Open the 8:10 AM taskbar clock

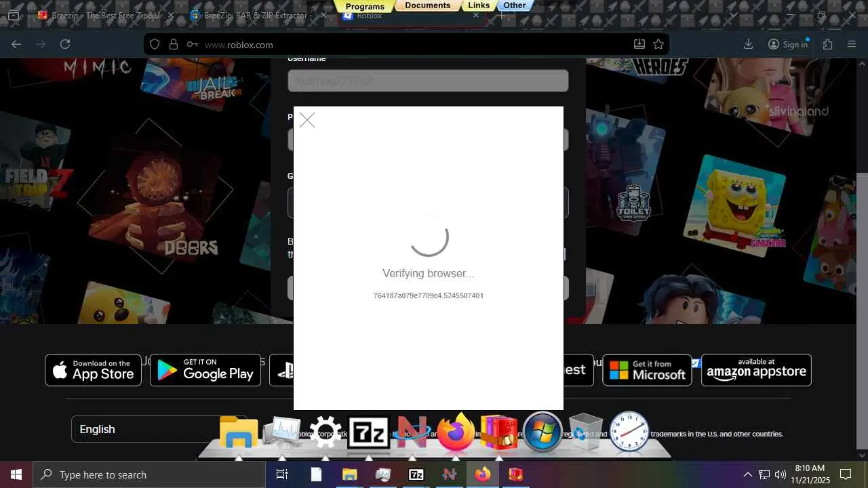click(810, 474)
